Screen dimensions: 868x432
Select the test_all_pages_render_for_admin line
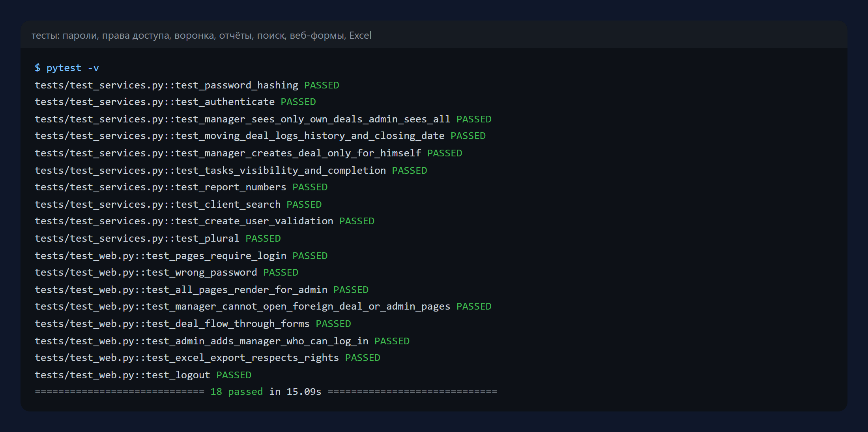tap(202, 290)
